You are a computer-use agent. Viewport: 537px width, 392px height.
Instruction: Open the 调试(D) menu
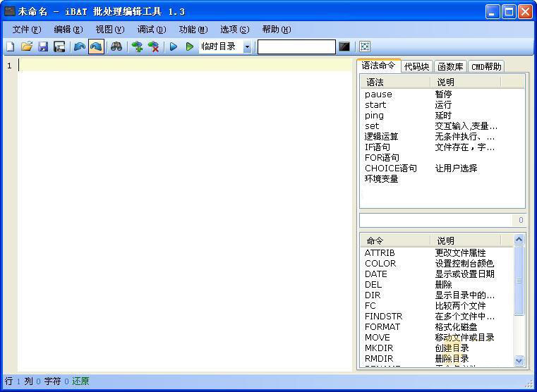point(151,29)
